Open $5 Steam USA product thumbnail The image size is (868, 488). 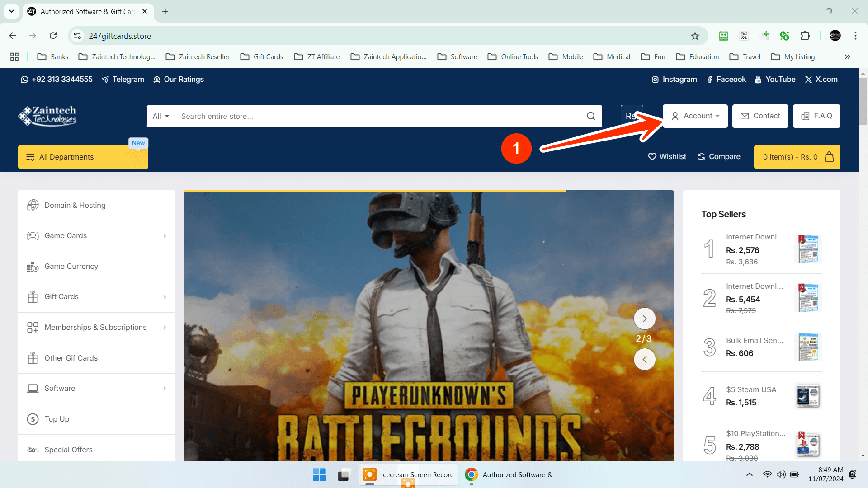(808, 396)
